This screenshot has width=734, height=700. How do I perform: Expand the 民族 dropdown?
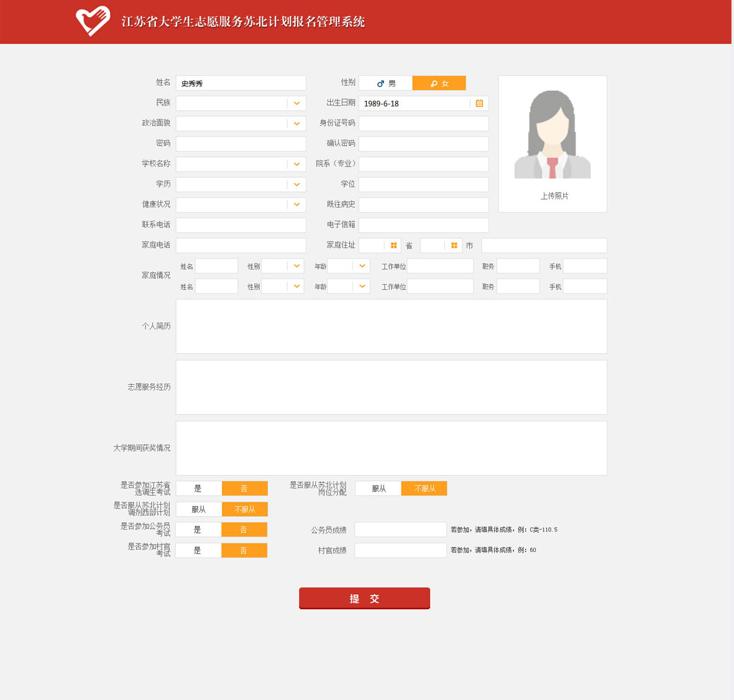pyautogui.click(x=296, y=103)
